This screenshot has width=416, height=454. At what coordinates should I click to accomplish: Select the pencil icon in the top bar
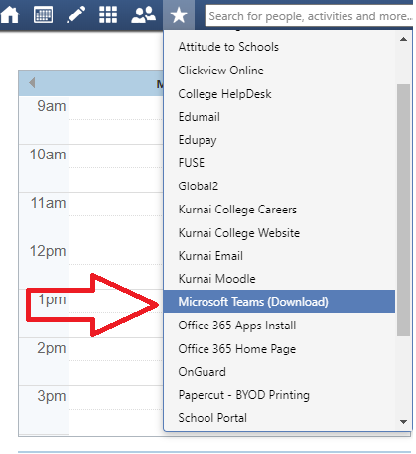[x=76, y=15]
